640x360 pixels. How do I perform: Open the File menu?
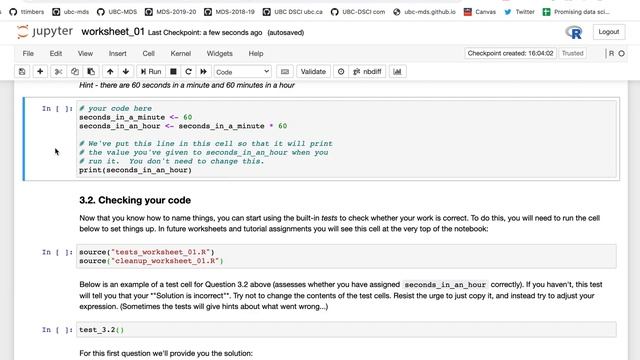click(x=28, y=53)
